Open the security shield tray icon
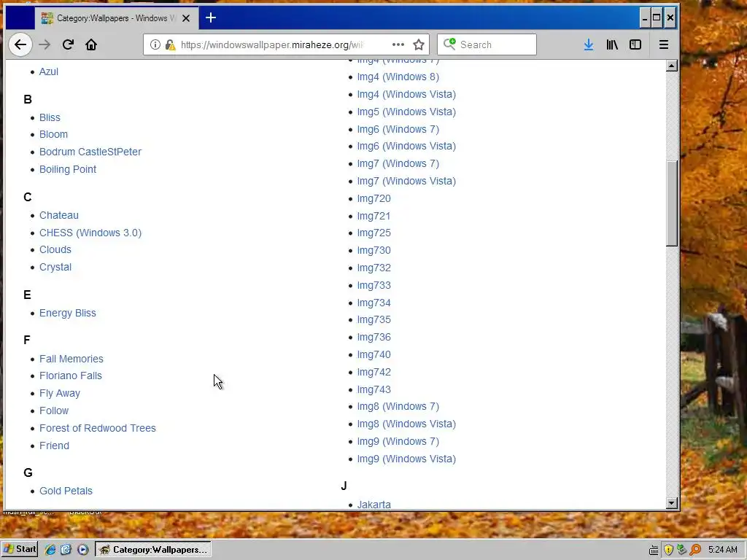This screenshot has width=747, height=560. [668, 550]
